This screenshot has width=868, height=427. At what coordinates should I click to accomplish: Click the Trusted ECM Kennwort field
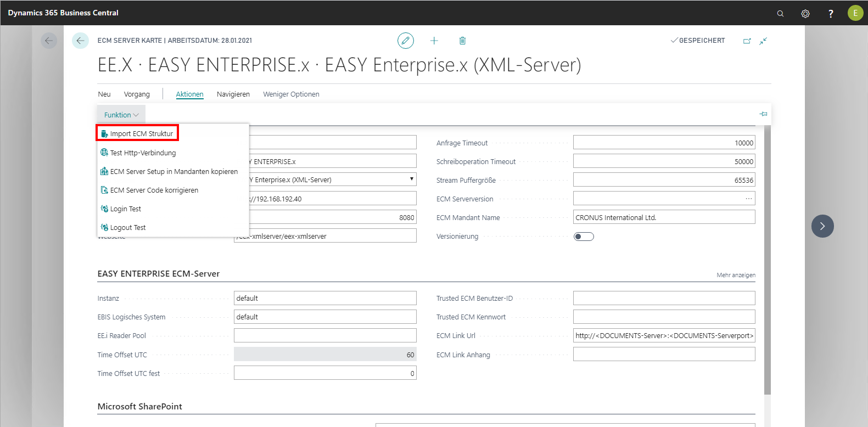[x=664, y=317]
